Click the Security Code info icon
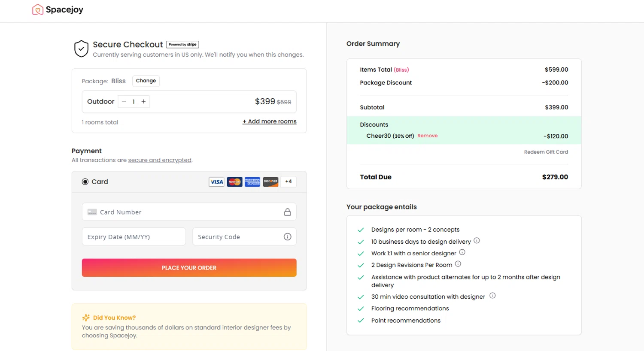The width and height of the screenshot is (644, 351). 288,237
